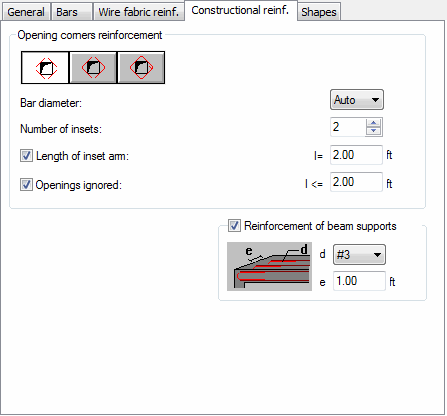Switch to the General tab
Screen dimensions: 447x416
(26, 12)
